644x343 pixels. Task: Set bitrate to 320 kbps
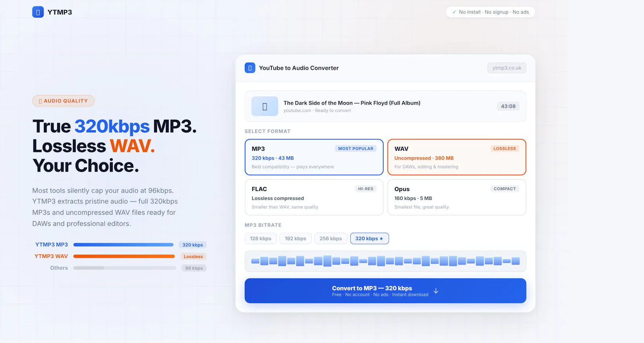(x=369, y=238)
